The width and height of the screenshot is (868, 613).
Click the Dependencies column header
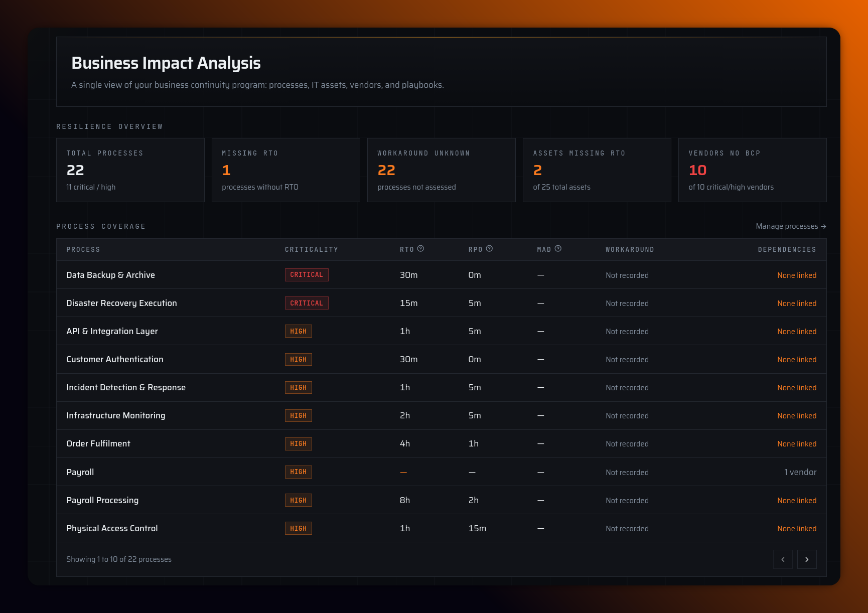[787, 249]
